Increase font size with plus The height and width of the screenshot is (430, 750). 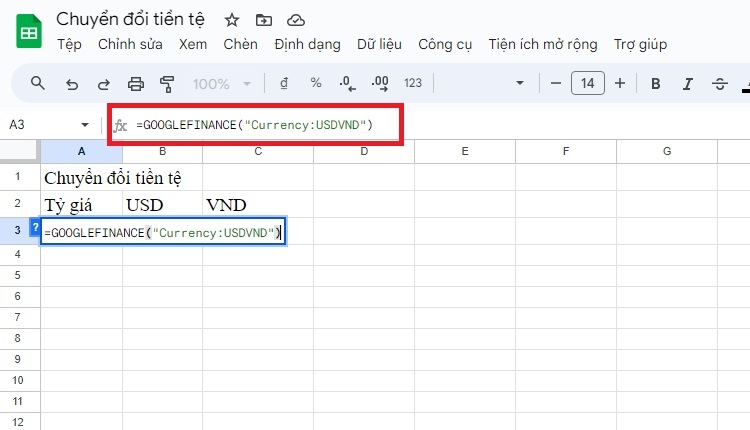click(x=620, y=83)
